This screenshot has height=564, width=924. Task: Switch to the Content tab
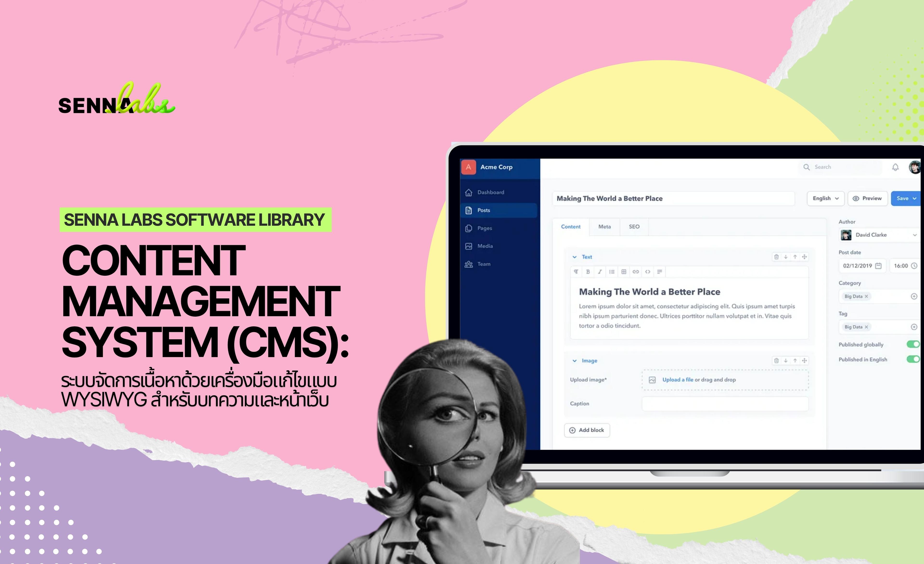[570, 227]
